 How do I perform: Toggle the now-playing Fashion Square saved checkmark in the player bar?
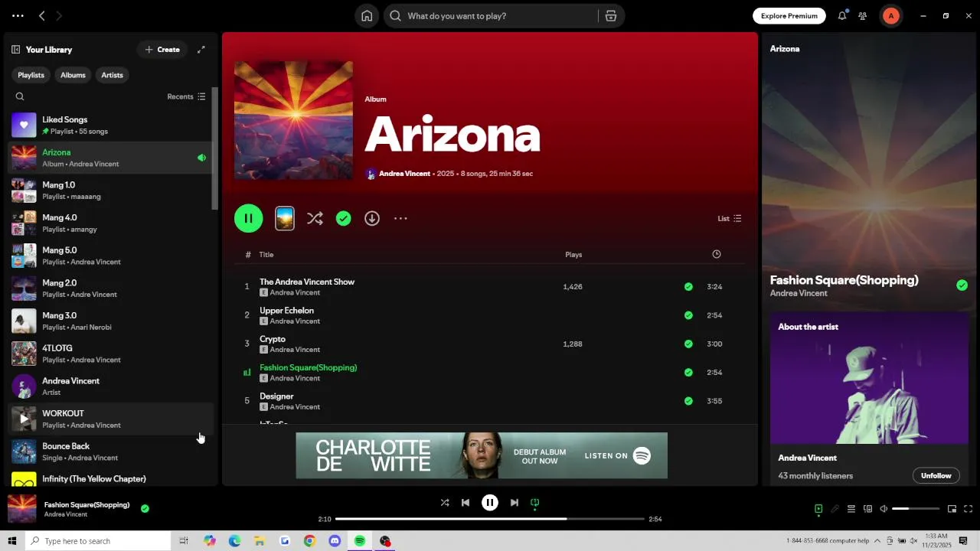(x=145, y=508)
